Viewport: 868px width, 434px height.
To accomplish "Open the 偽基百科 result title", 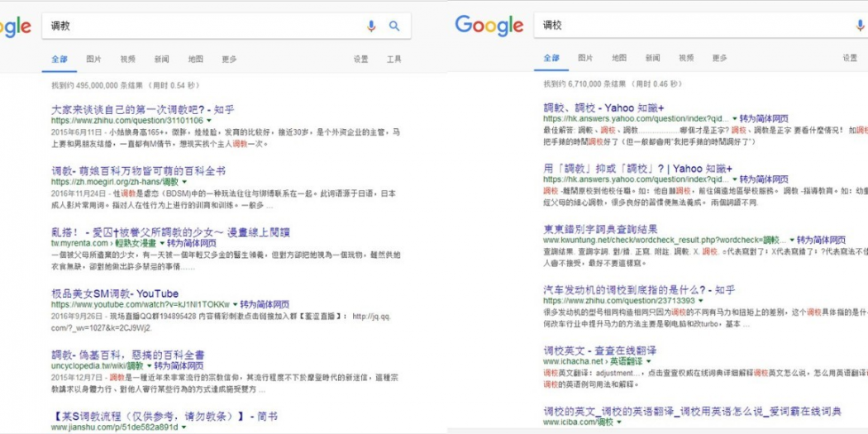I will click(128, 355).
